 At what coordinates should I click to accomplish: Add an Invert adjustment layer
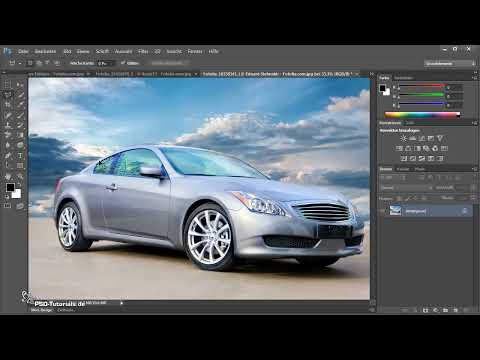[x=404, y=158]
